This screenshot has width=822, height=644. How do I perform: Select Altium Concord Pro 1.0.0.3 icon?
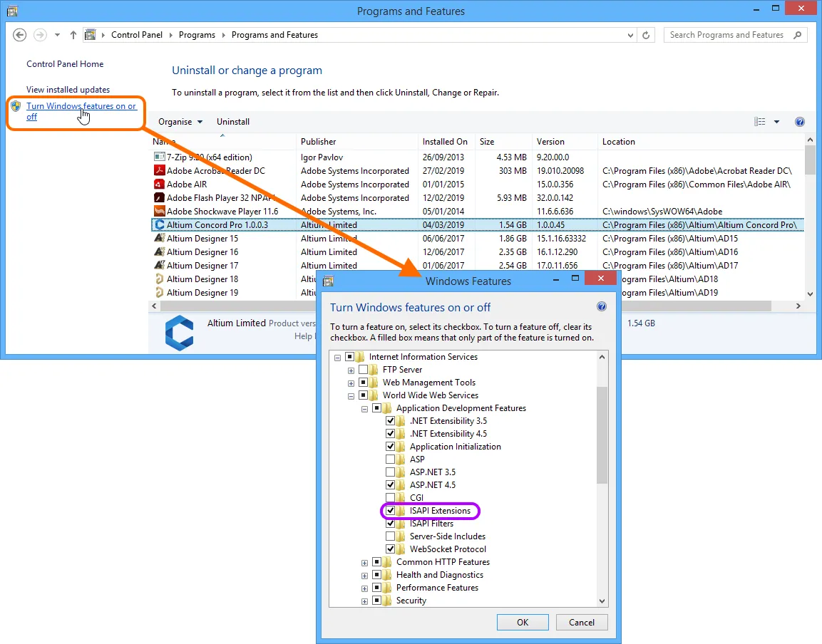click(x=160, y=225)
